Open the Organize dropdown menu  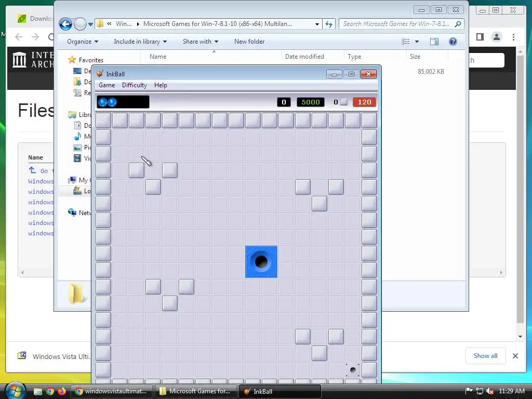(x=83, y=42)
